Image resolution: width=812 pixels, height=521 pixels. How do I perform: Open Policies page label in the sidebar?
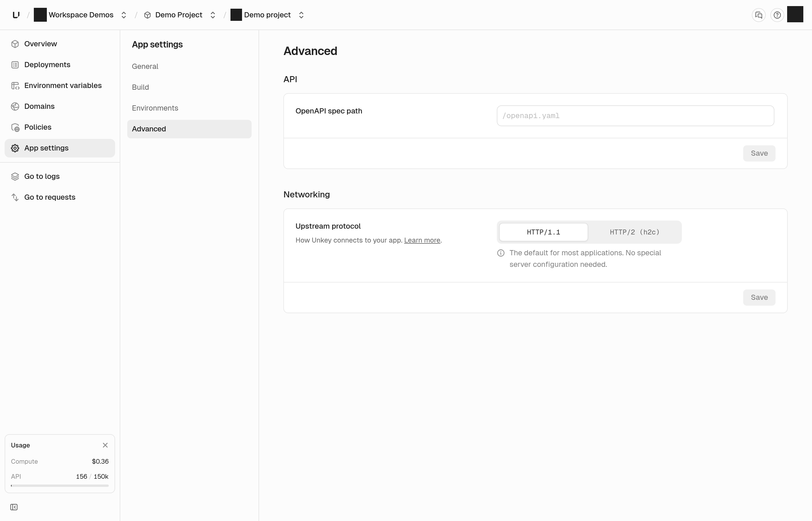coord(38,127)
